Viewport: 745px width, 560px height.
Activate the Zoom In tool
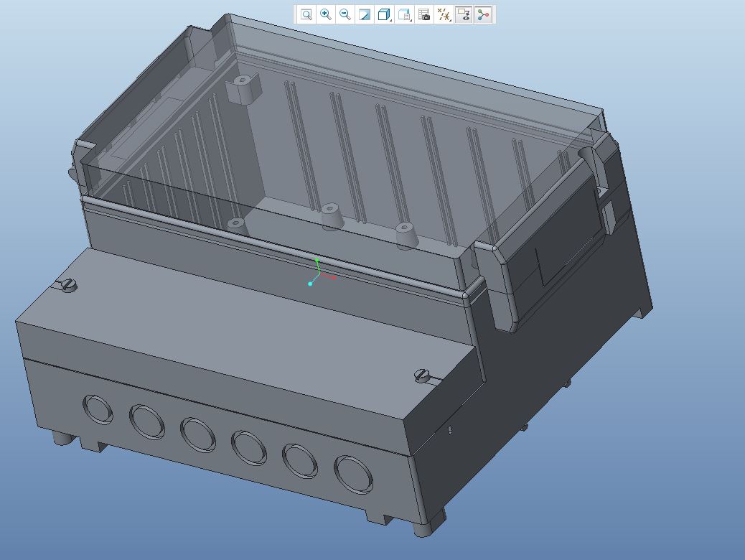[326, 15]
